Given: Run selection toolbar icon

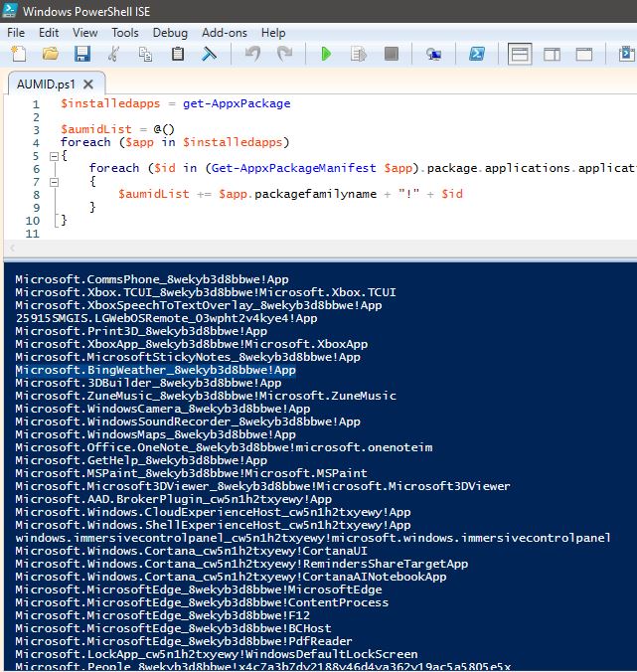Looking at the screenshot, I should tap(359, 54).
